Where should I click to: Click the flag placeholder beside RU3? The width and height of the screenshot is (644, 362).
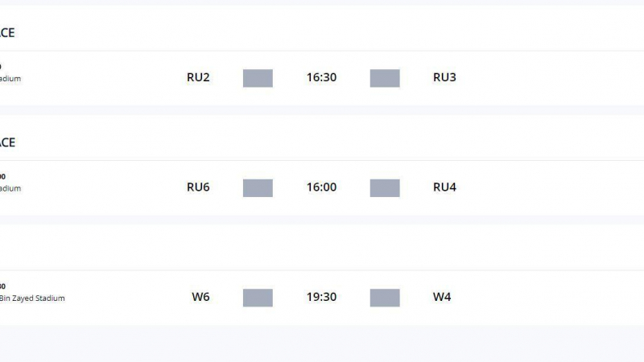[385, 78]
